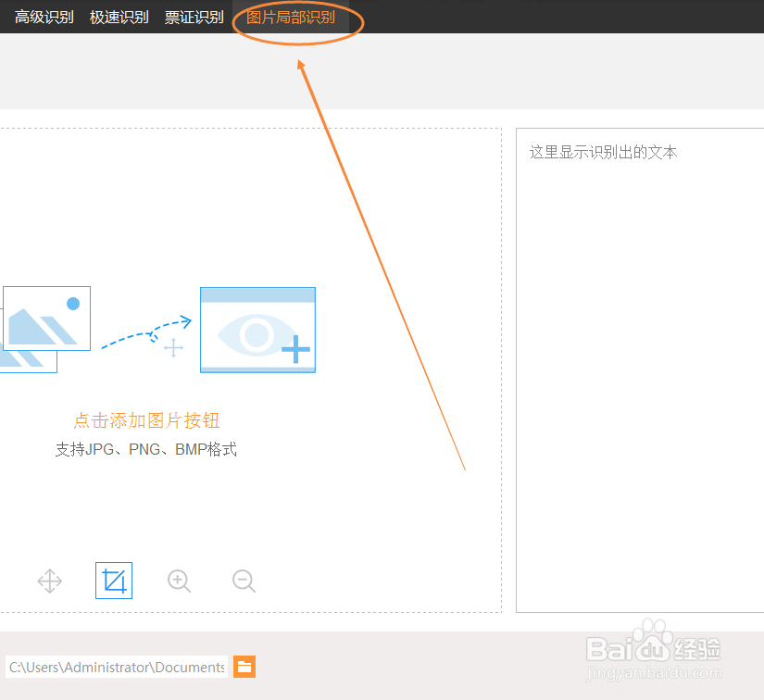Open the orange folder browse icon
The width and height of the screenshot is (764, 700).
coord(244,667)
